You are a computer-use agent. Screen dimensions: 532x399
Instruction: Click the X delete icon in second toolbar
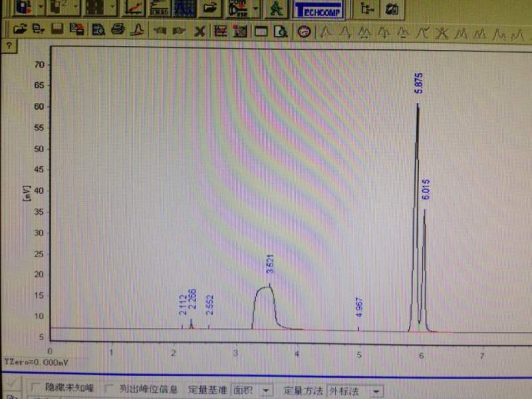point(200,32)
